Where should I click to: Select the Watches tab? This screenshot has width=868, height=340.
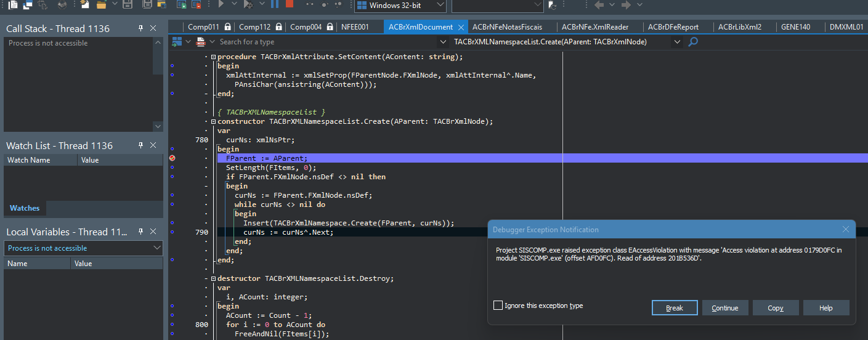pos(25,208)
